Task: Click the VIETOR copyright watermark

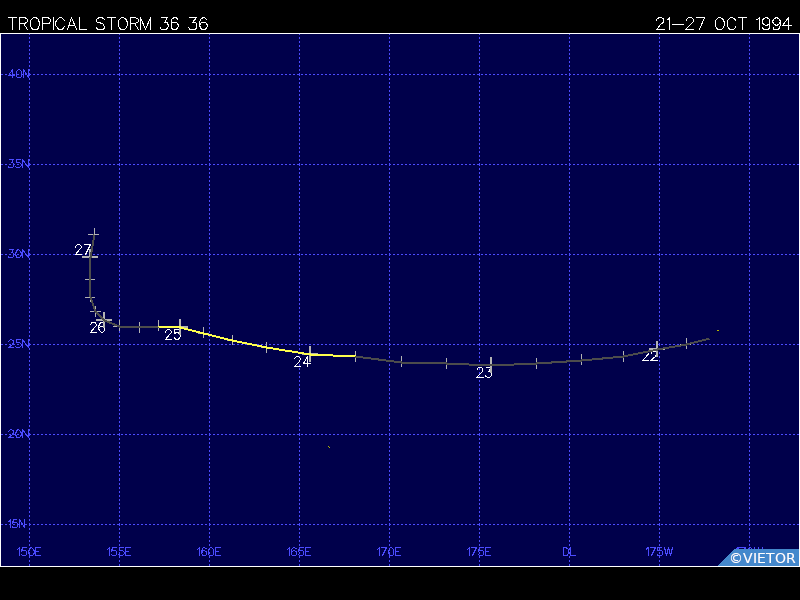Action: 762,558
